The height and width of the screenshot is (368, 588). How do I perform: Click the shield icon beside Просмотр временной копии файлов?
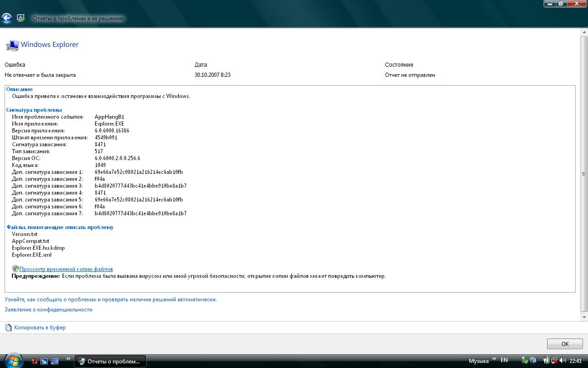click(15, 269)
